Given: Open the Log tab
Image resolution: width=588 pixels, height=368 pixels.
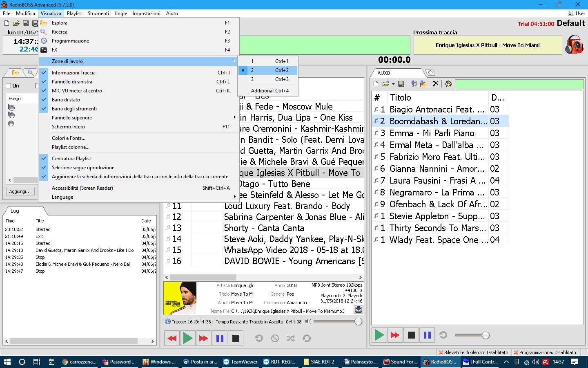Looking at the screenshot, I should click(x=15, y=211).
